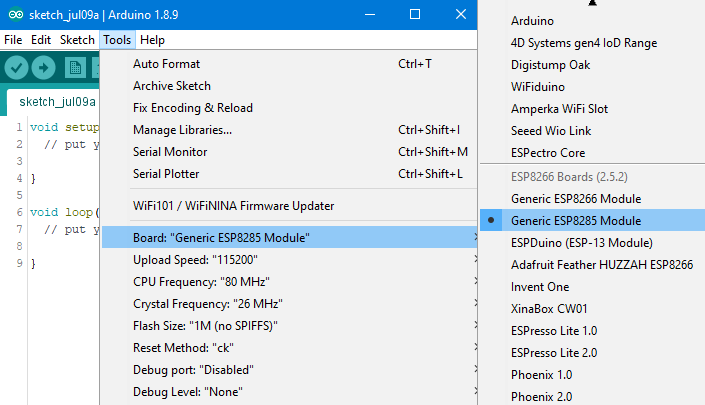The width and height of the screenshot is (705, 405).
Task: Launch Serial Monitor from menu
Action: (x=289, y=152)
